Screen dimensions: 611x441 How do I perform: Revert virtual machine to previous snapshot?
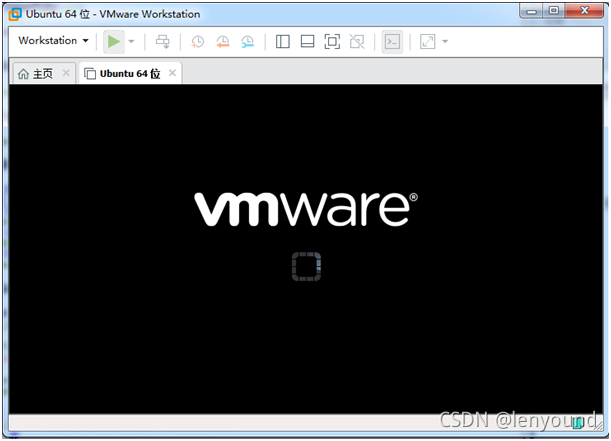tap(223, 41)
